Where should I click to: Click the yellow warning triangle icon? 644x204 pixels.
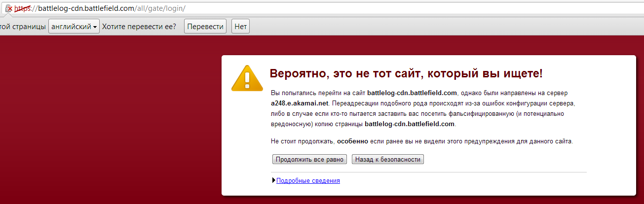click(x=247, y=78)
